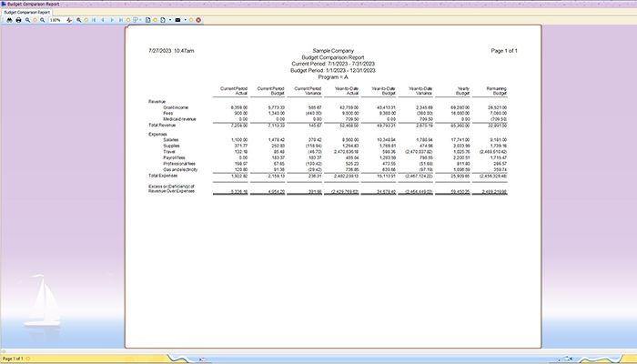This screenshot has width=637, height=364.
Task: Select the Budget Comparison Report tab
Action: [26, 12]
